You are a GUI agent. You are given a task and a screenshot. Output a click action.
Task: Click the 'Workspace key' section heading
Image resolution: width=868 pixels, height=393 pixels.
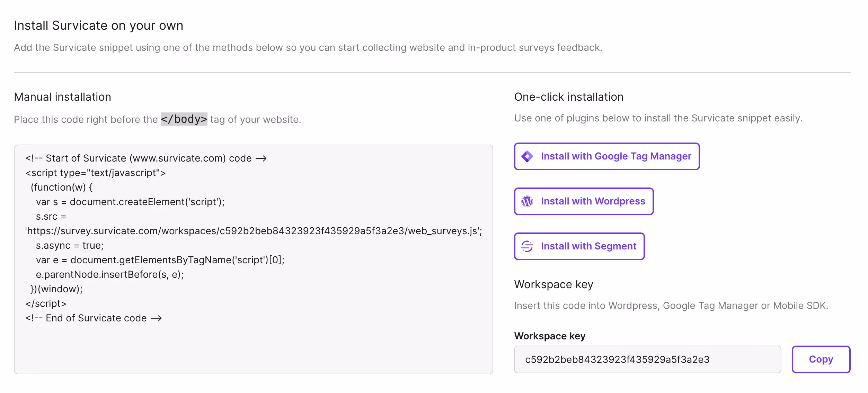tap(553, 284)
